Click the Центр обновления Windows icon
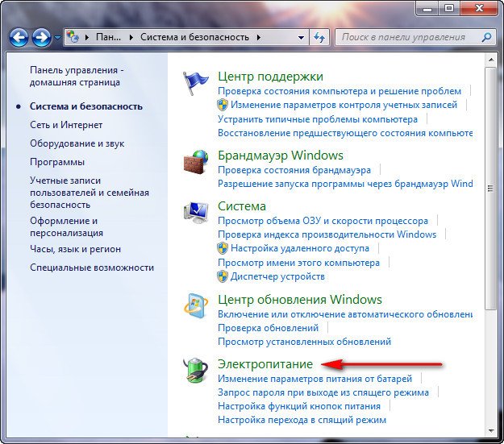This screenshot has width=504, height=444. pos(196,305)
